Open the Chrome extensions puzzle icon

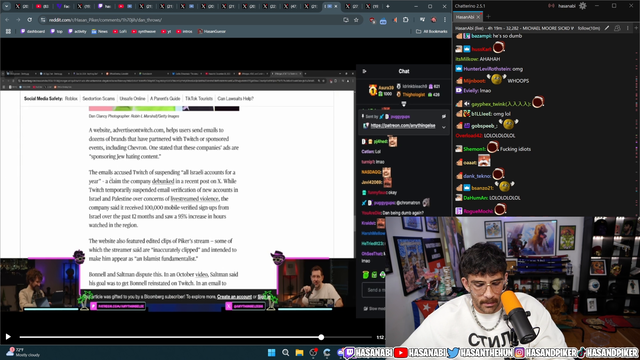pyautogui.click(x=405, y=20)
